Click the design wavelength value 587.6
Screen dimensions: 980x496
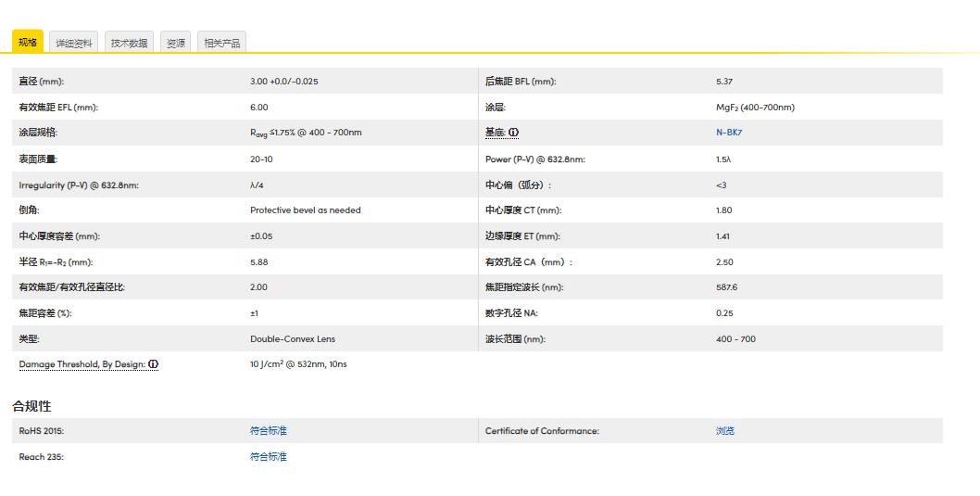[x=726, y=287]
